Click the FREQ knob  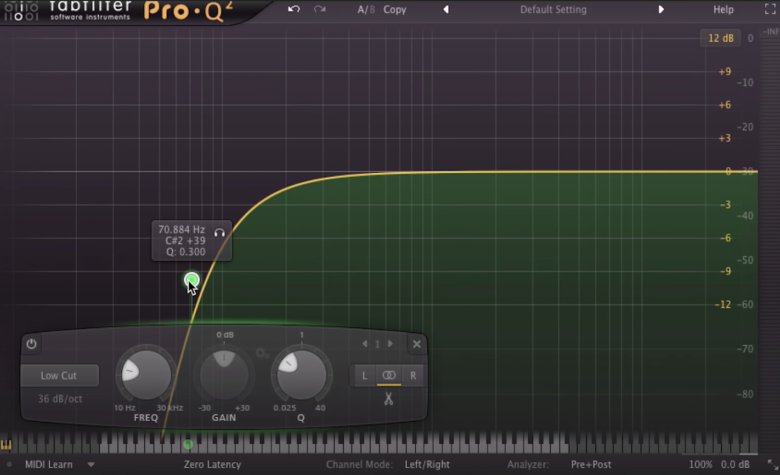click(146, 375)
